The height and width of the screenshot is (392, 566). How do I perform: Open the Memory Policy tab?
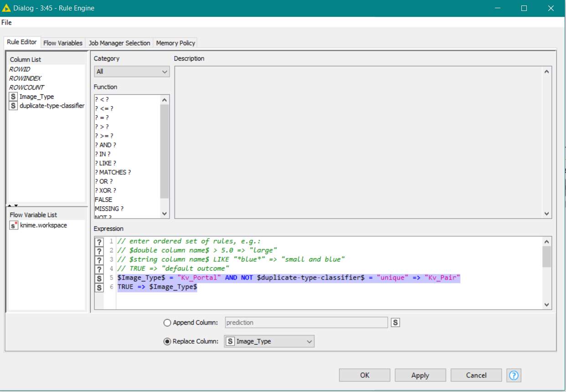coord(175,43)
